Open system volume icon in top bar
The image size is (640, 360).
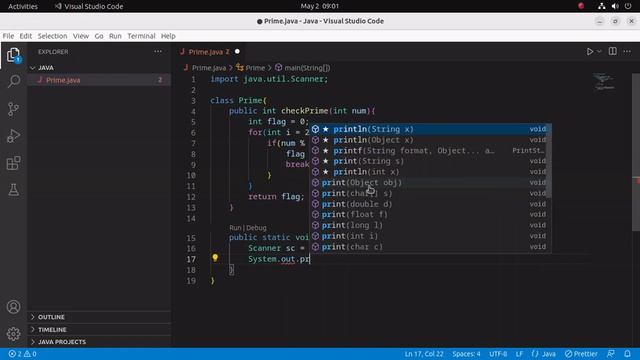click(x=615, y=6)
